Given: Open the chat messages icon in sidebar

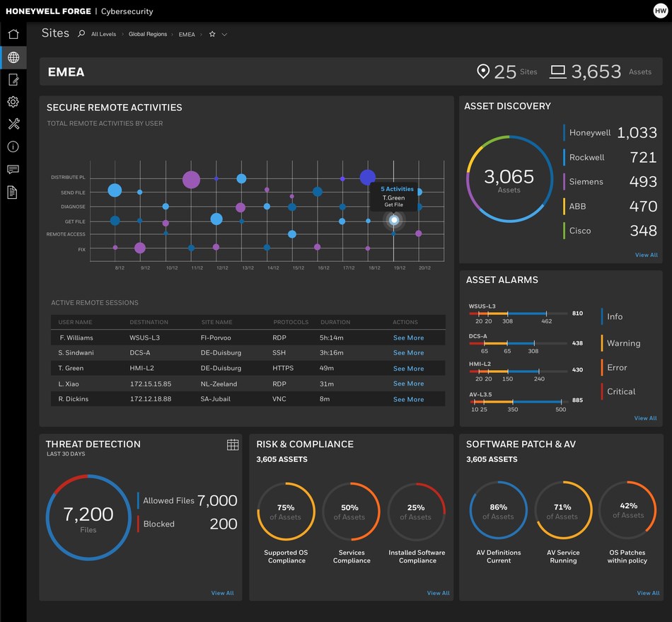Looking at the screenshot, I should (13, 170).
